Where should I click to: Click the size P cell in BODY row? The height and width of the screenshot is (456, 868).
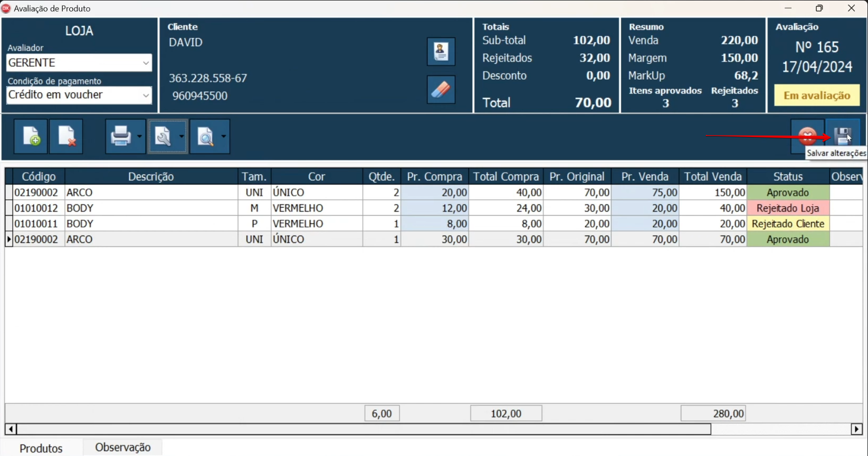click(x=254, y=224)
